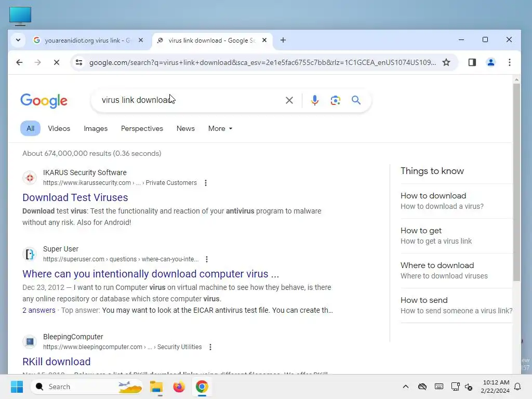The image size is (532, 399).
Task: Click the IKARUS Security Software favicon
Action: (x=30, y=178)
